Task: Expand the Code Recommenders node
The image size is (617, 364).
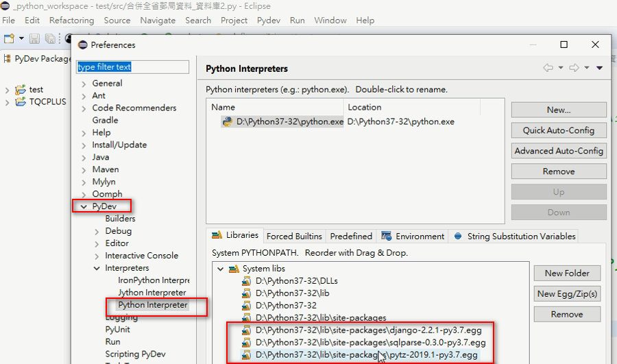Action: [x=84, y=108]
